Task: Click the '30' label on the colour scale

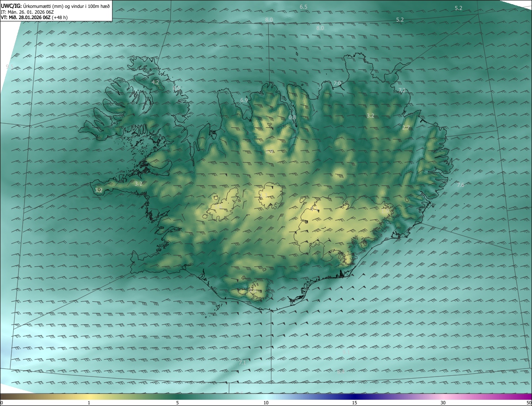Action: click(443, 403)
